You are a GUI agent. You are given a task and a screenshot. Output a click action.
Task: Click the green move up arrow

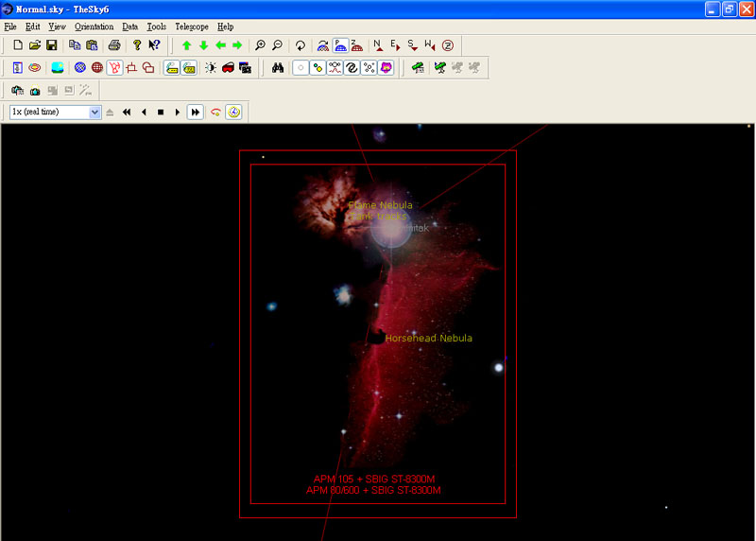point(186,45)
